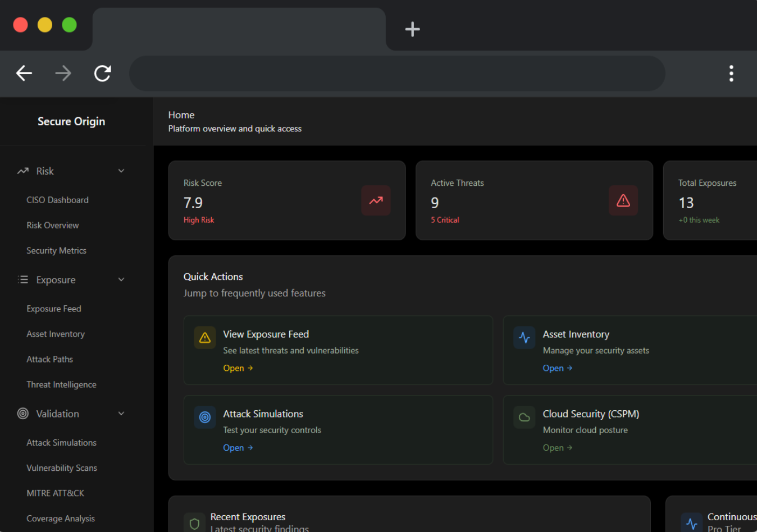This screenshot has height=532, width=757.
Task: Click the browser address bar
Action: tap(397, 73)
